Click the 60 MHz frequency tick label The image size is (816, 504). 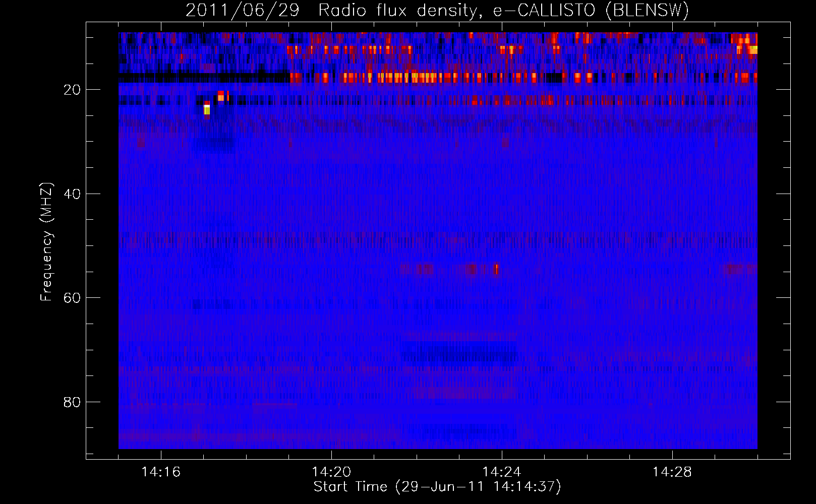coord(73,298)
